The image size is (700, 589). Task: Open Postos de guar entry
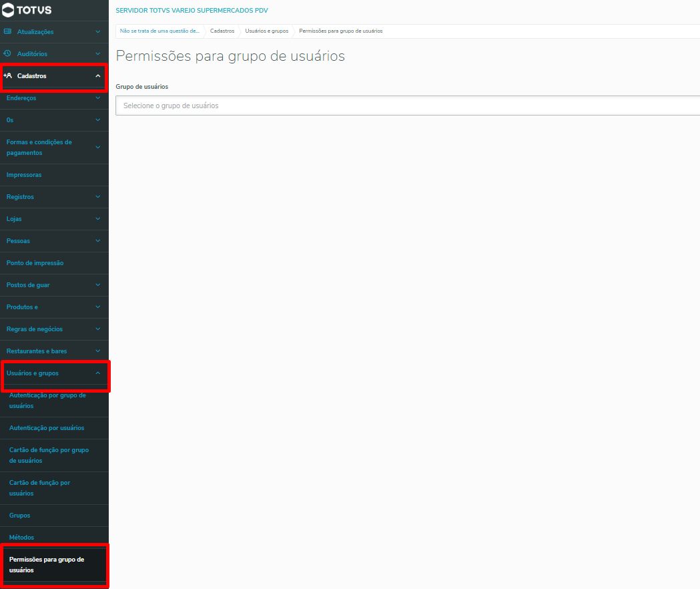pos(54,284)
